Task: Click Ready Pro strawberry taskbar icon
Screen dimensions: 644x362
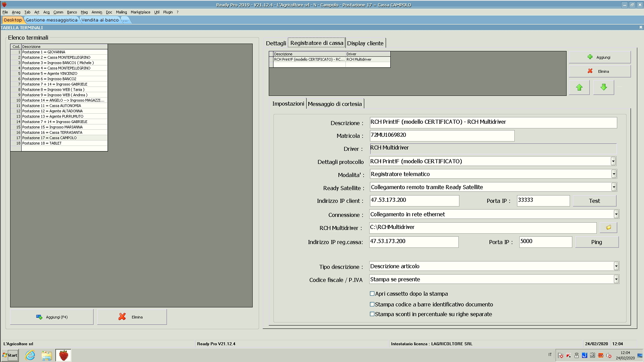Action: (64, 355)
